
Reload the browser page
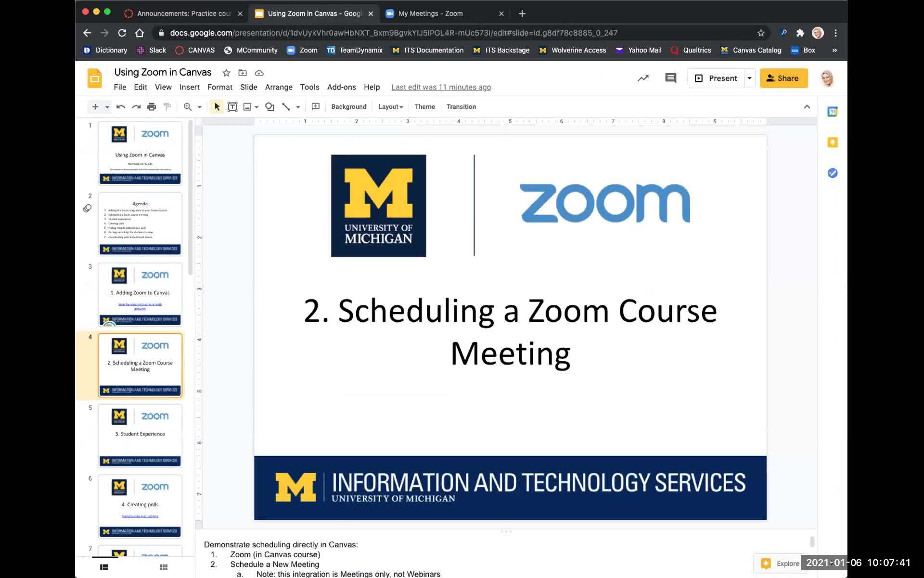click(122, 33)
